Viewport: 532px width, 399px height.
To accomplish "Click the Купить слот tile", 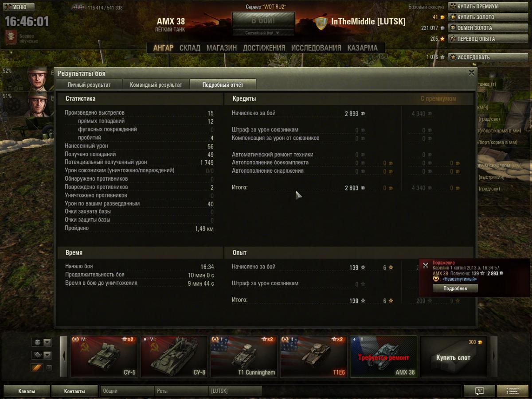I will click(x=453, y=356).
